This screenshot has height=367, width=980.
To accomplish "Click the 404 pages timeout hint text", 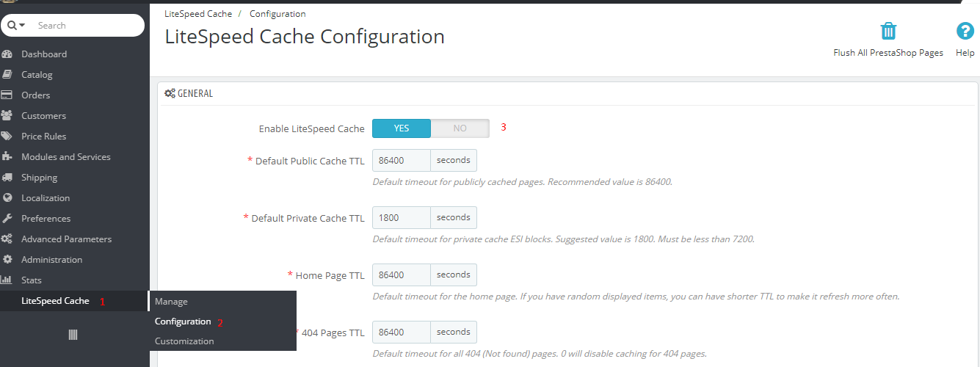I will pos(540,354).
